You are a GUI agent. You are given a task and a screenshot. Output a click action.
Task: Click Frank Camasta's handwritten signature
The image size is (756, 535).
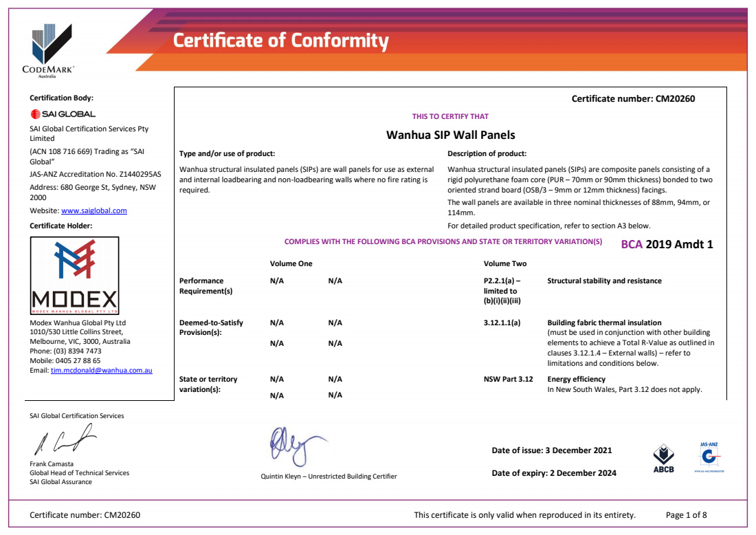(65, 439)
